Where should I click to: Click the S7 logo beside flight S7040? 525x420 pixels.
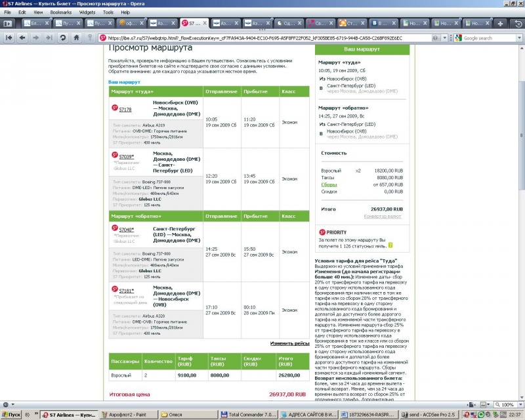114,228
